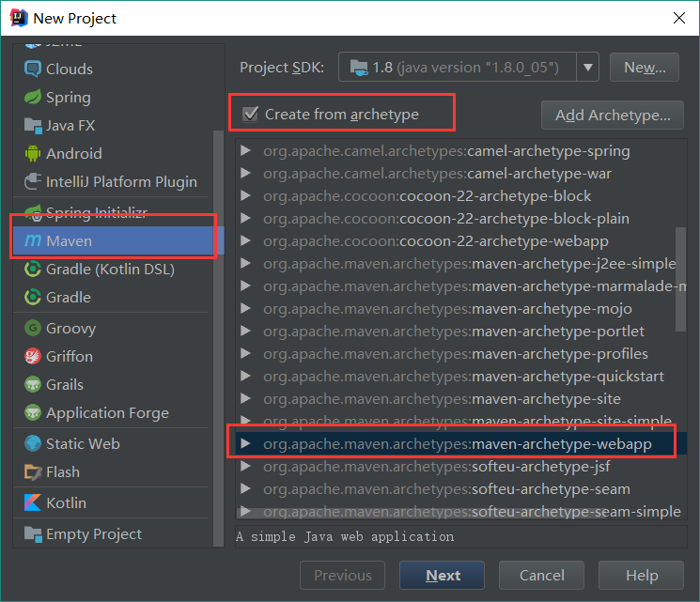Screen dimensions: 700x602
Task: Select maven-archetype-site row
Action: (460, 398)
